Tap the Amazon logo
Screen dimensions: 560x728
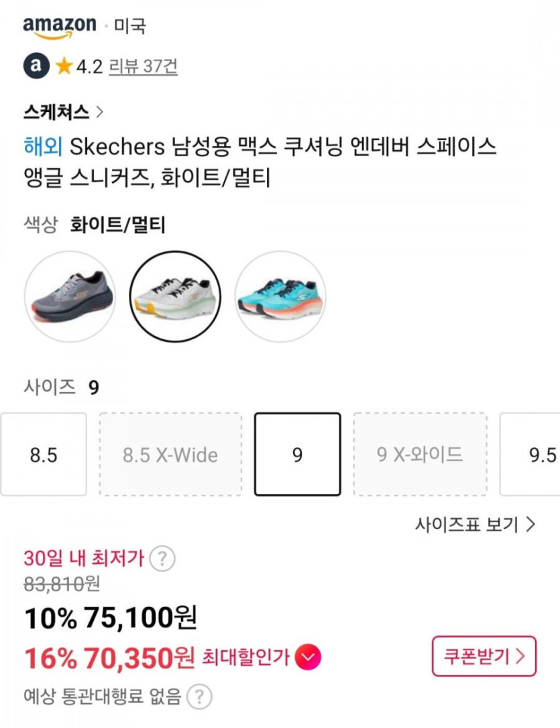[x=60, y=27]
